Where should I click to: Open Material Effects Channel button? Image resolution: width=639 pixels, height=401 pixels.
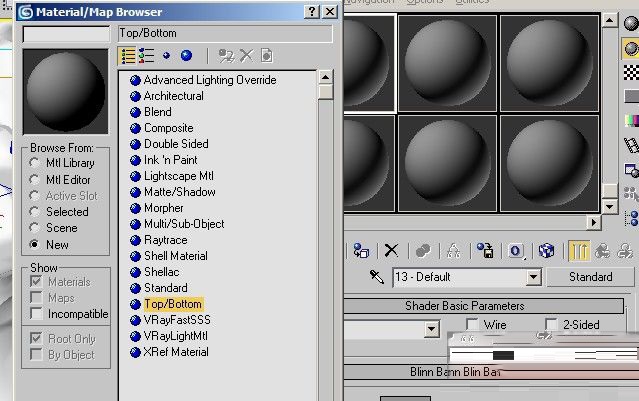tap(516, 251)
